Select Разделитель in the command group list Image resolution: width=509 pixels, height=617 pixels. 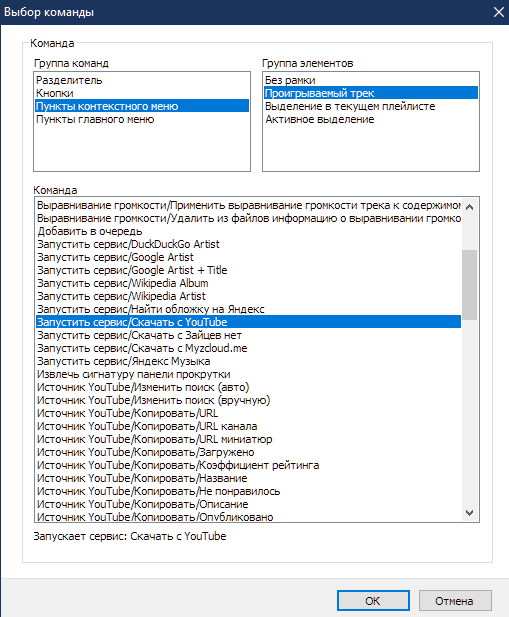[142, 80]
